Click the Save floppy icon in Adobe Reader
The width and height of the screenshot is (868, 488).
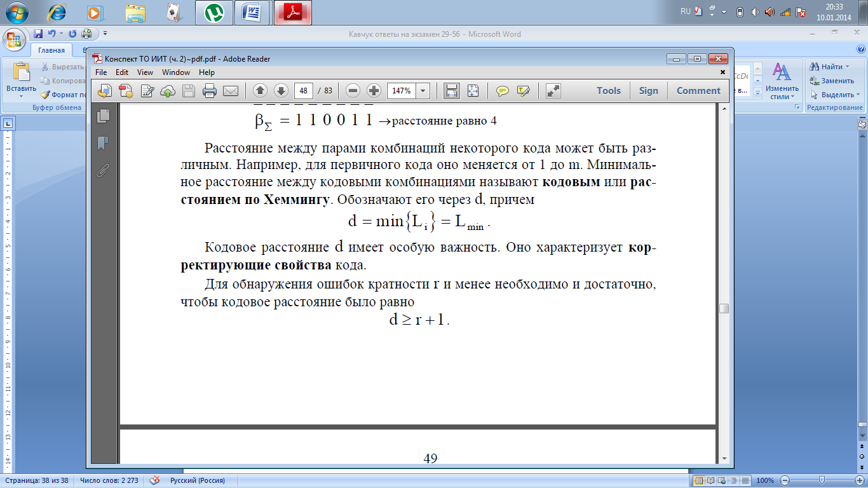189,91
